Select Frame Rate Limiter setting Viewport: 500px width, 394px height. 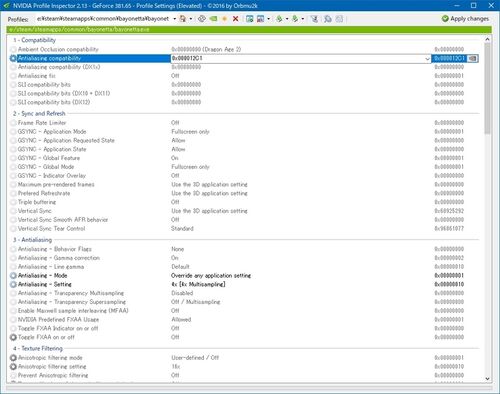[245, 123]
